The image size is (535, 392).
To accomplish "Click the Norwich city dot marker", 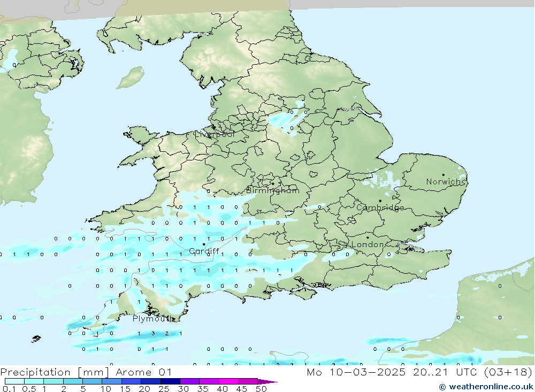I will point(443,175).
